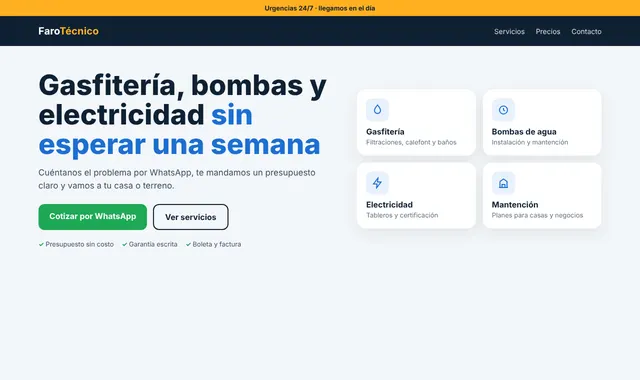Click the water drop icon on the Gasfitería card
The width and height of the screenshot is (640, 380).
click(x=377, y=110)
